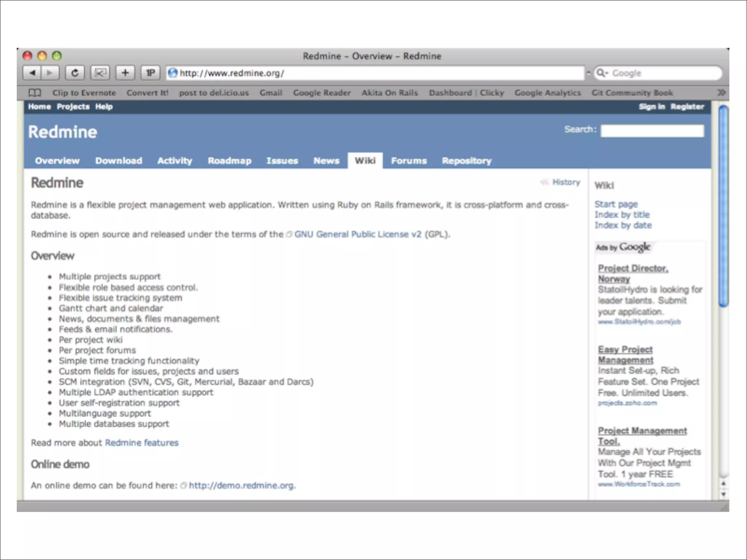Click the browser forward arrow button
747x560 pixels.
tap(50, 73)
